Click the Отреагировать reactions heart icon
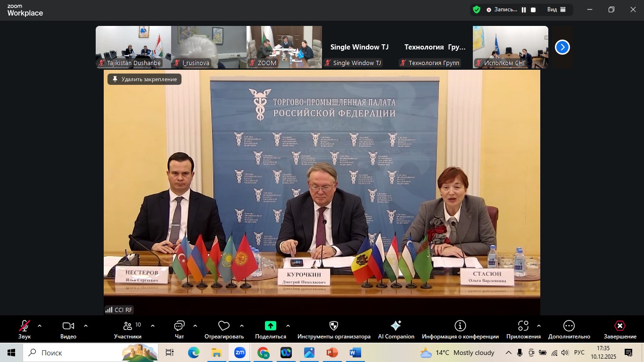The image size is (644, 362). (x=224, y=326)
